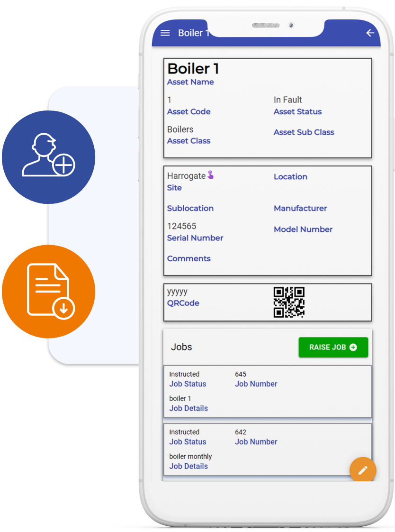Image resolution: width=395 pixels, height=532 pixels.
Task: Click the 'Asset Name' label
Action: point(190,82)
